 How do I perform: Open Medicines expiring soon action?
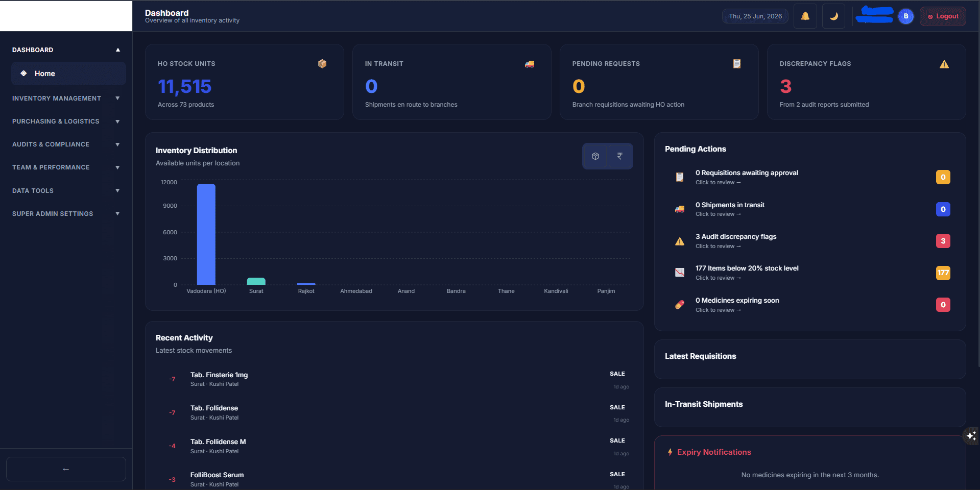[x=810, y=305]
